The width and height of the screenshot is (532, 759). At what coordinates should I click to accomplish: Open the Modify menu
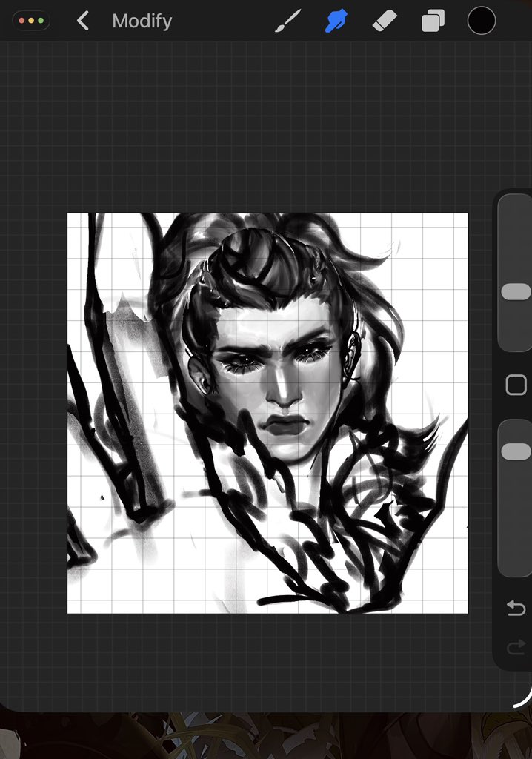point(142,21)
